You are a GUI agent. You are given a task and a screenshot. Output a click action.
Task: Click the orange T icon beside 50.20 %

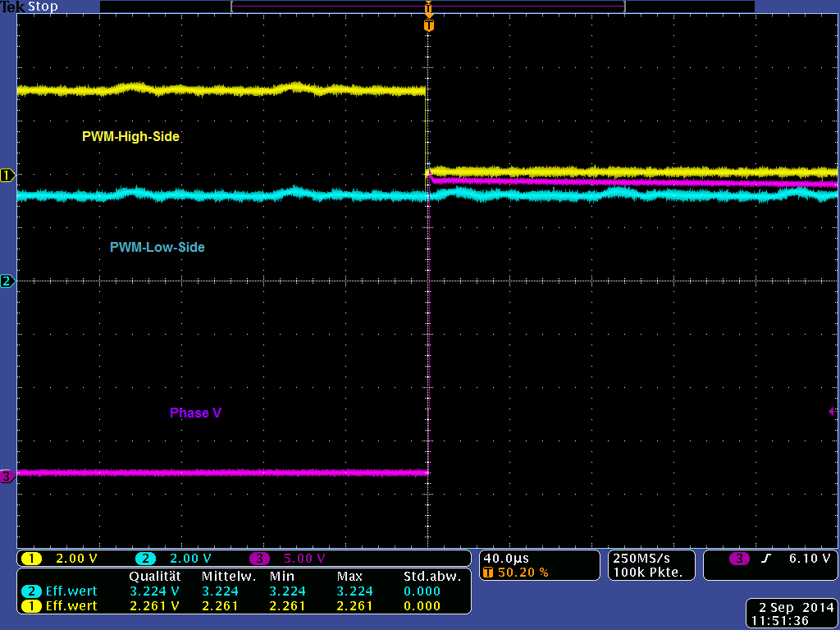[488, 572]
